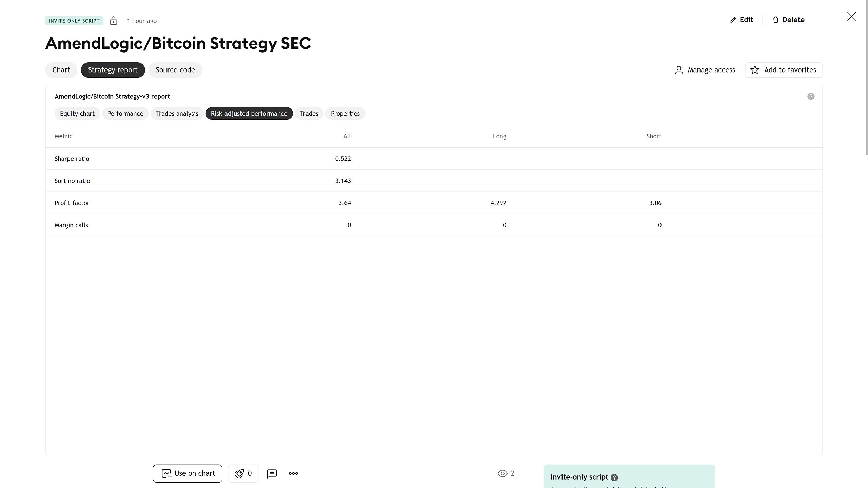The height and width of the screenshot is (488, 868).
Task: Click the Profit factor Short value 3.06
Action: 655,203
